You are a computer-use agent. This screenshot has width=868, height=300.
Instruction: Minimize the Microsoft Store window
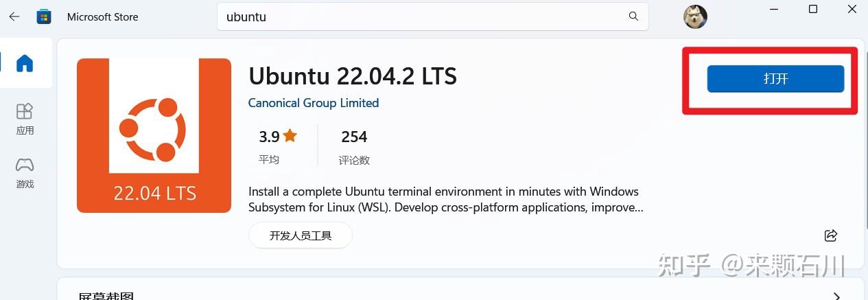(775, 9)
